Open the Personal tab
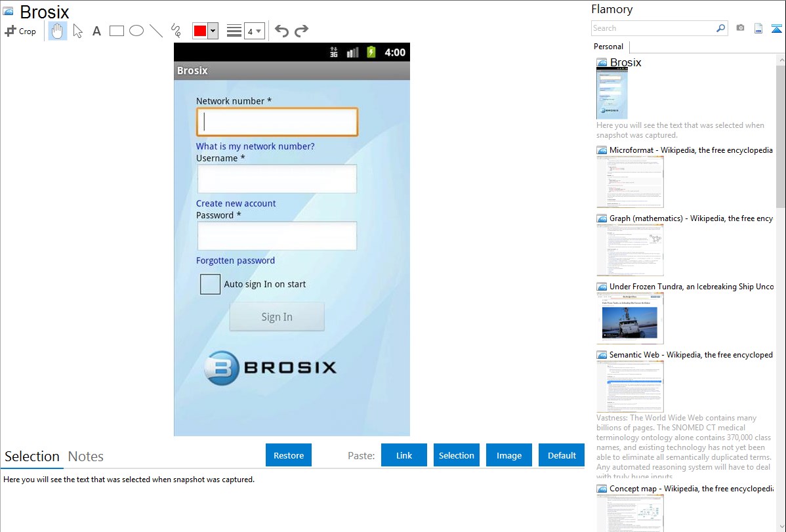Viewport: 786px width, 532px height. [x=609, y=47]
